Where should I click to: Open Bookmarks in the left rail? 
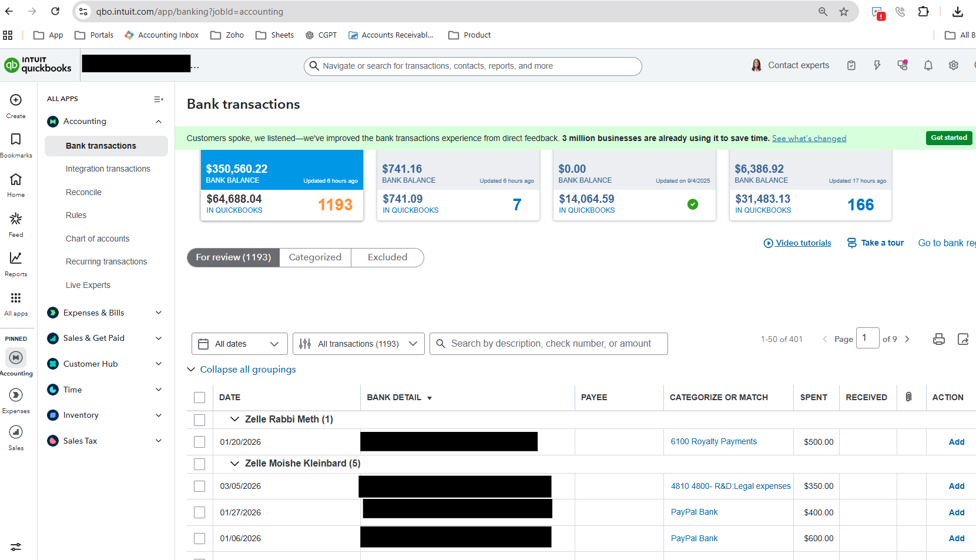click(x=16, y=139)
